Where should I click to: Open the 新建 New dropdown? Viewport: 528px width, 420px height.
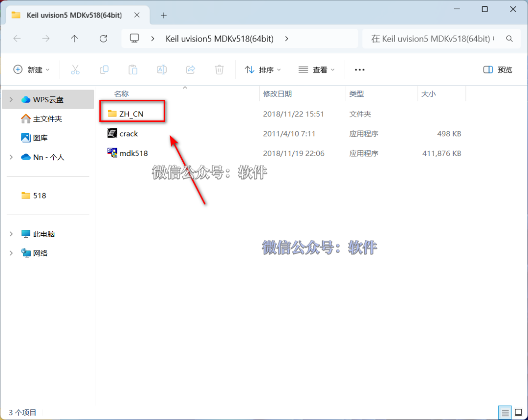pyautogui.click(x=31, y=70)
